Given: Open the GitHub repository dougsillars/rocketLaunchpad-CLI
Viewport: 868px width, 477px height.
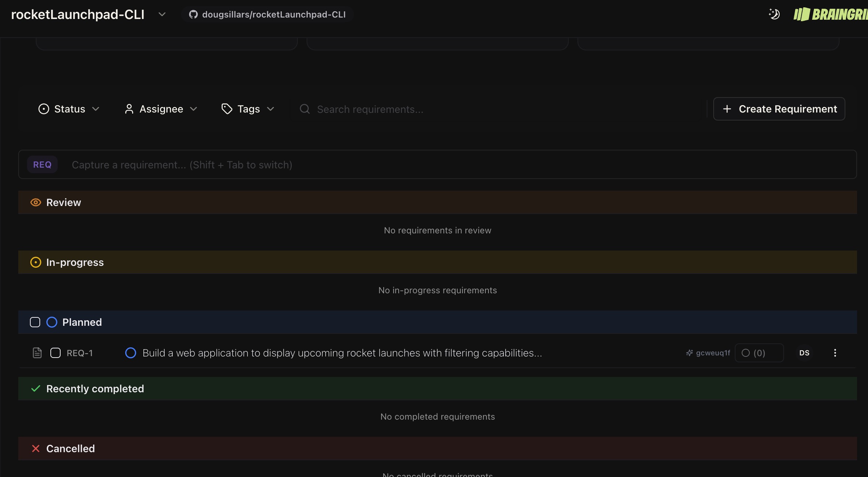Looking at the screenshot, I should (268, 15).
